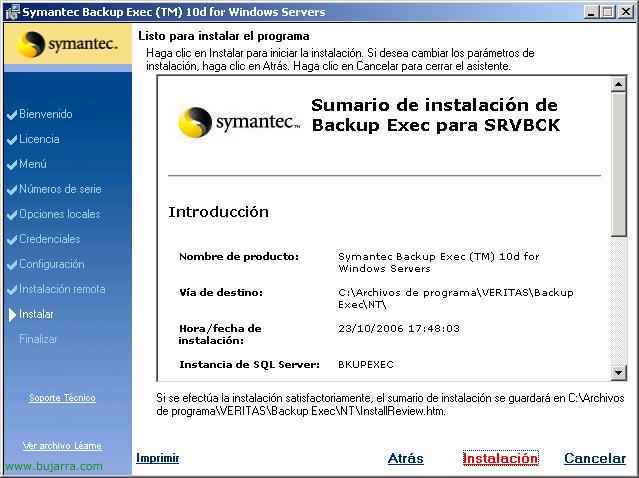Close the installer window
This screenshot has height=478, width=639.
click(x=626, y=12)
